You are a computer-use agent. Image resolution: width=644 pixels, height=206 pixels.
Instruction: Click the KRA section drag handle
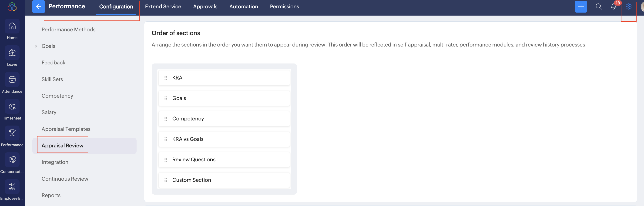click(x=165, y=78)
